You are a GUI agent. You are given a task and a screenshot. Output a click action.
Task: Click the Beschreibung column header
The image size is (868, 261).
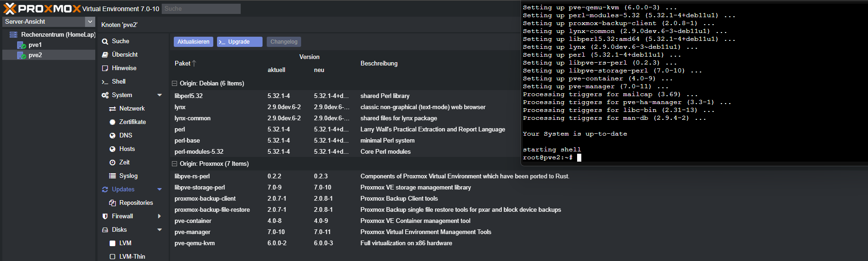(379, 63)
